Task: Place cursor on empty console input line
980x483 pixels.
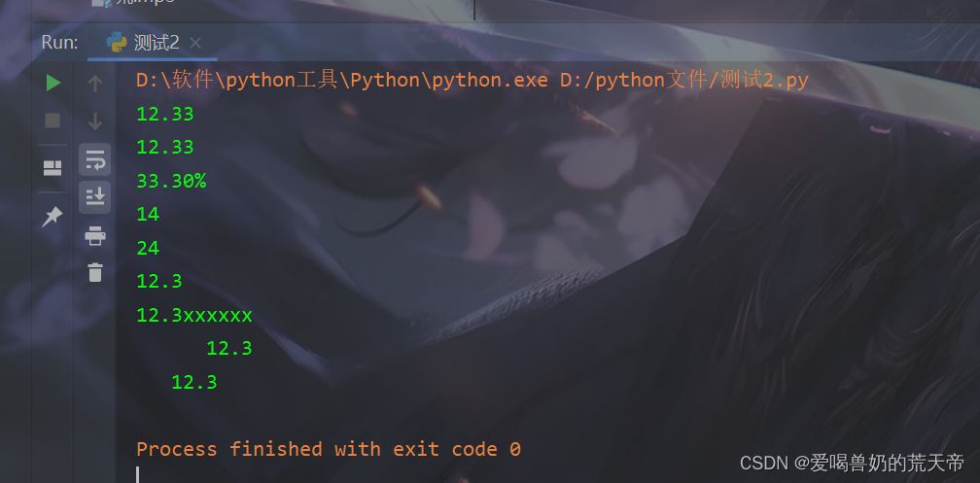Action: coord(138,474)
